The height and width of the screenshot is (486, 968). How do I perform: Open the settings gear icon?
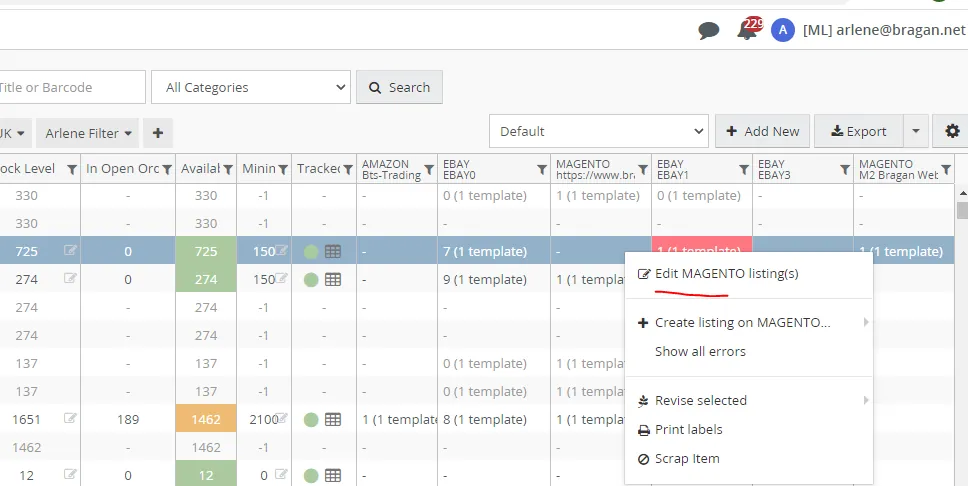tap(952, 131)
